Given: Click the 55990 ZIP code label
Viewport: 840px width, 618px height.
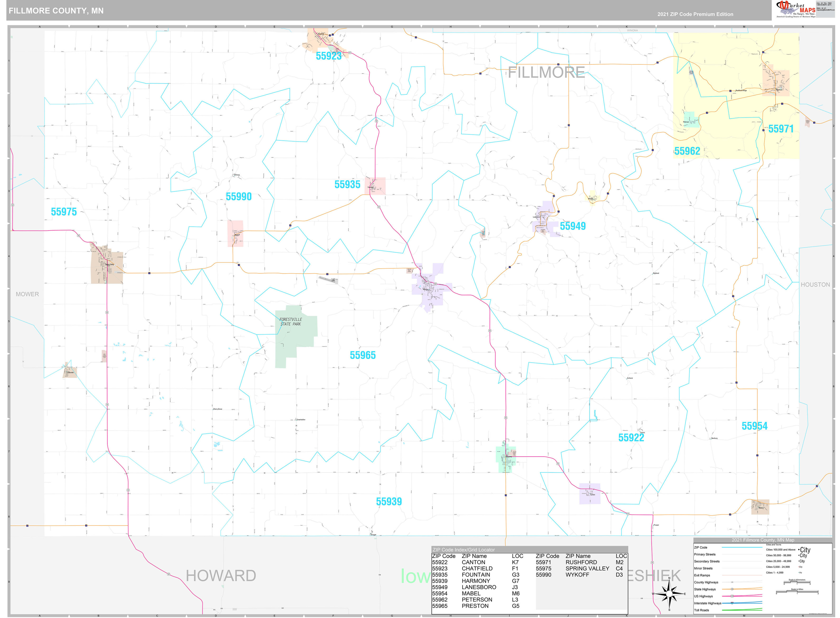Looking at the screenshot, I should coord(238,197).
